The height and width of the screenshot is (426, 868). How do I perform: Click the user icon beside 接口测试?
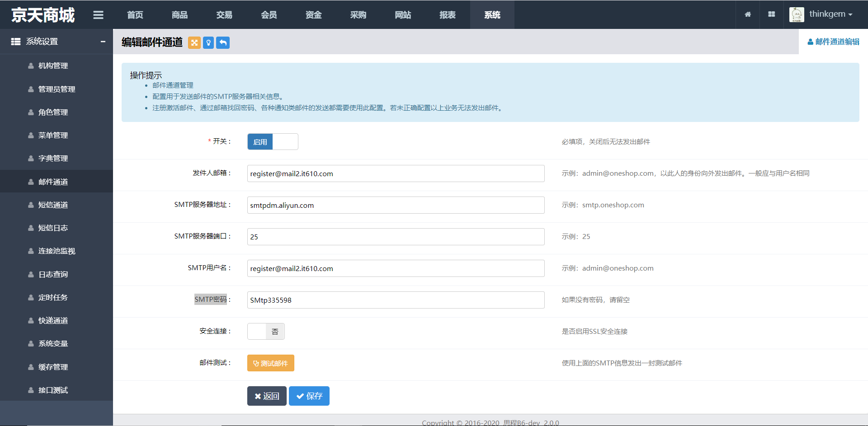click(x=31, y=390)
